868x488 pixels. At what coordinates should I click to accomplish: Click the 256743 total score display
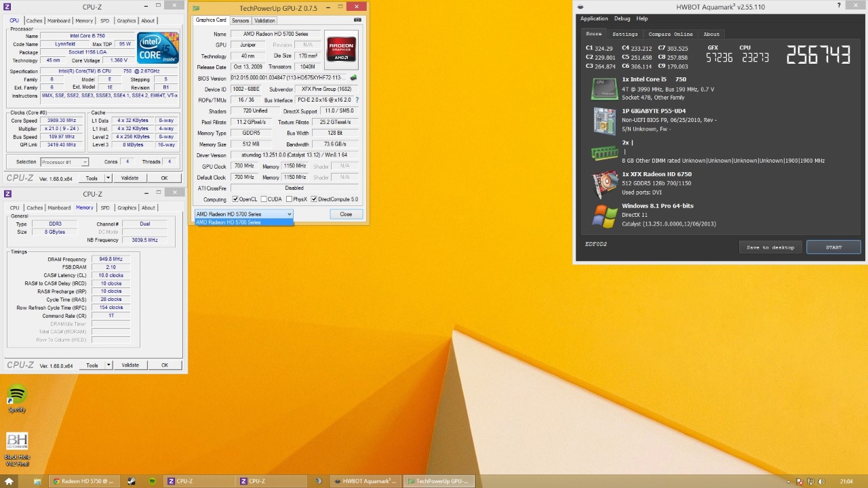click(x=818, y=55)
